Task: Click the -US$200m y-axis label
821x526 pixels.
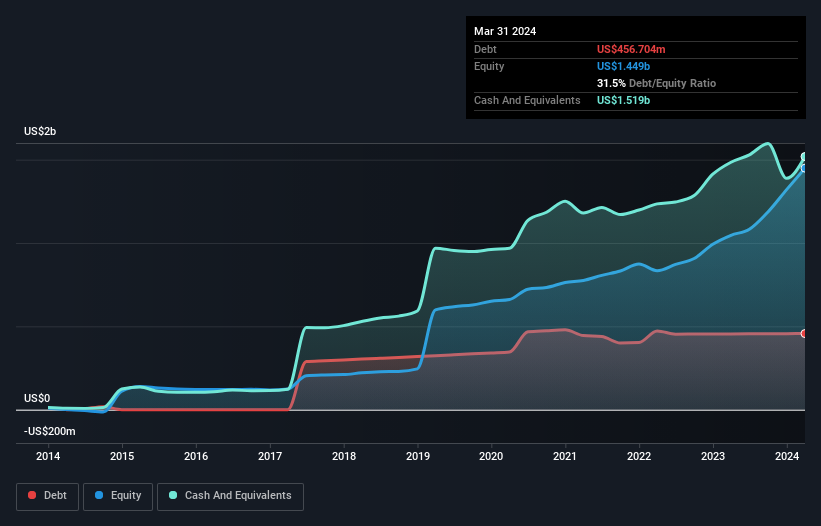Action: (50, 431)
